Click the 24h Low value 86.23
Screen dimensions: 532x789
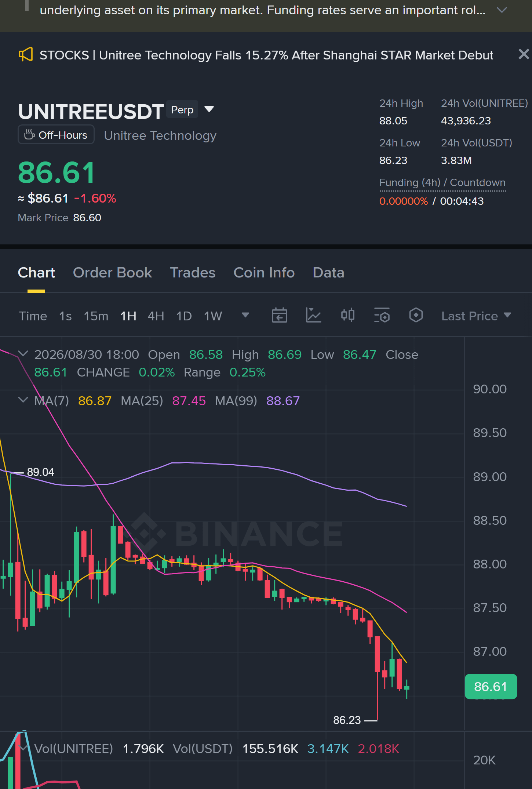tap(393, 160)
